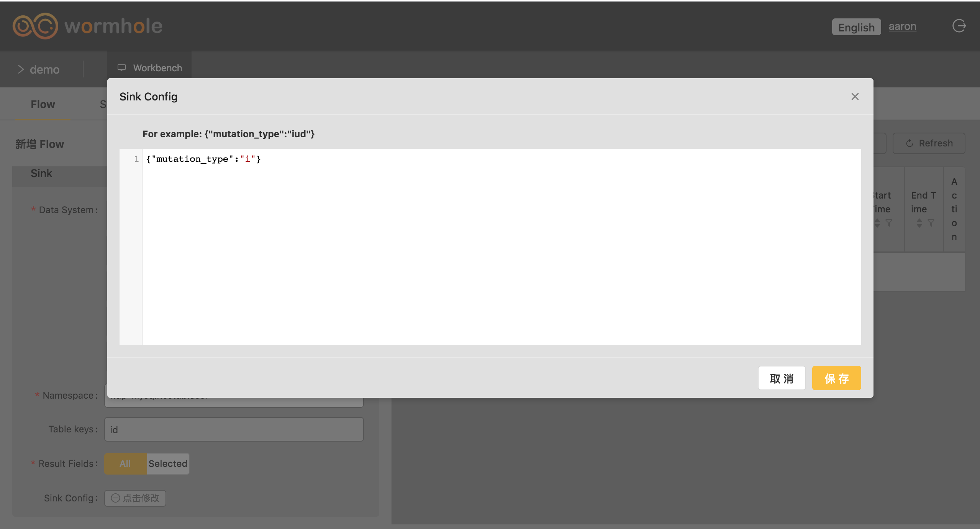980x529 pixels.
Task: Click the Workbench monitor icon
Action: (x=121, y=68)
